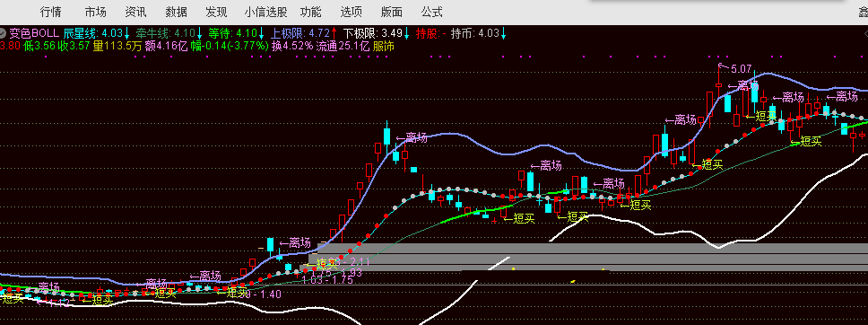Viewport: 868px width, 325px height.
Task: Open the 选项 menu
Action: (351, 12)
